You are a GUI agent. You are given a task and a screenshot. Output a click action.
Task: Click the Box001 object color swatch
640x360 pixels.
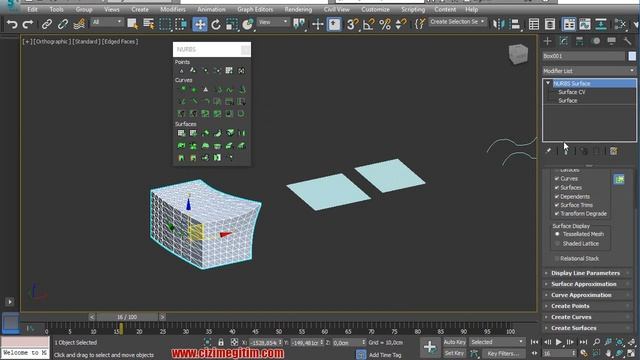[632, 56]
